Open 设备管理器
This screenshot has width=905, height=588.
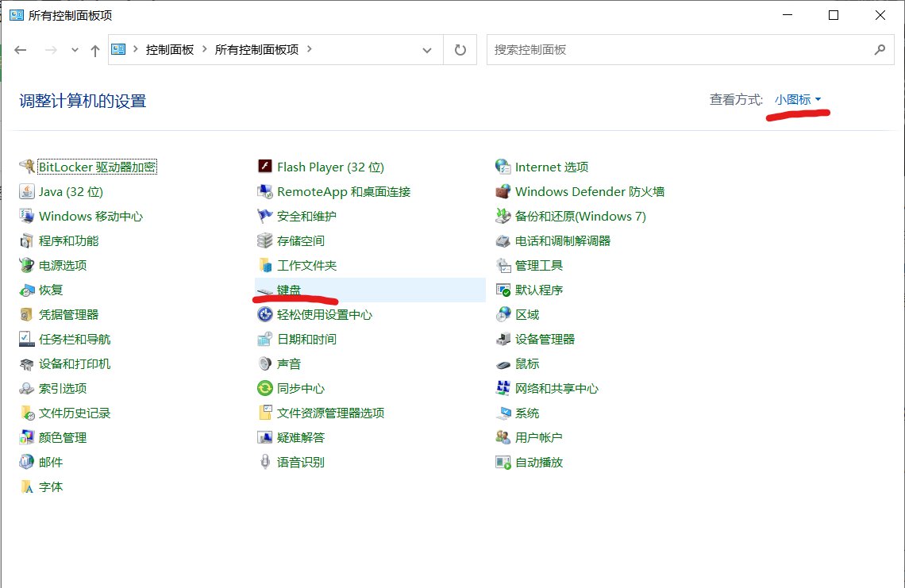[545, 339]
